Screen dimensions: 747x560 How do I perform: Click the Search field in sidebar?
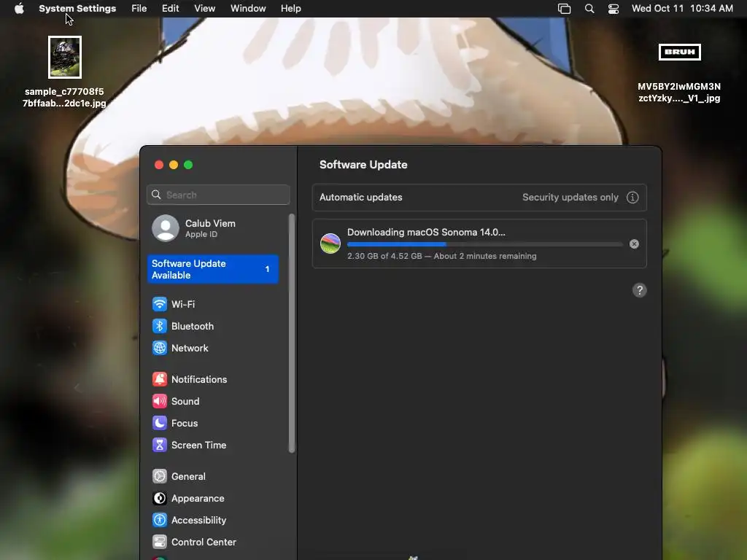(x=218, y=195)
